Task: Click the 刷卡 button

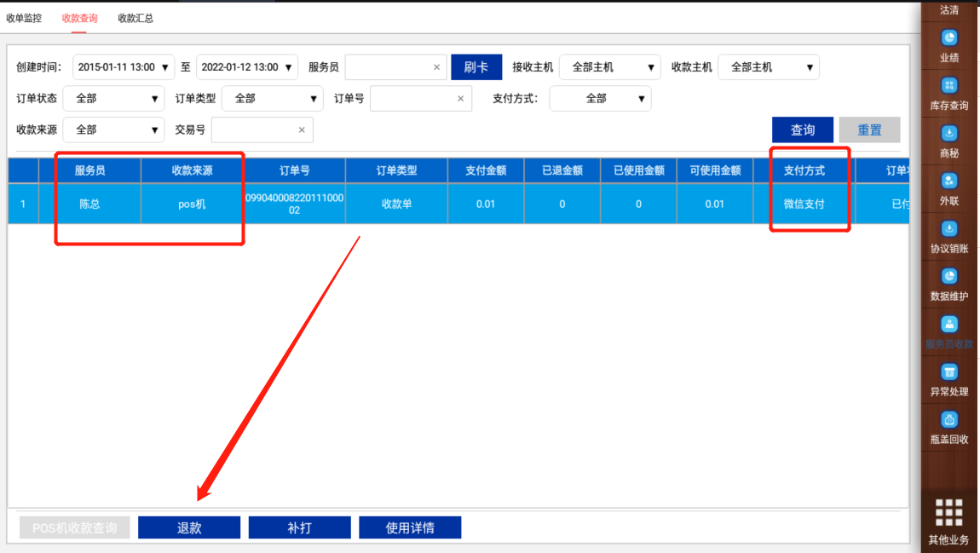Action: coord(476,67)
